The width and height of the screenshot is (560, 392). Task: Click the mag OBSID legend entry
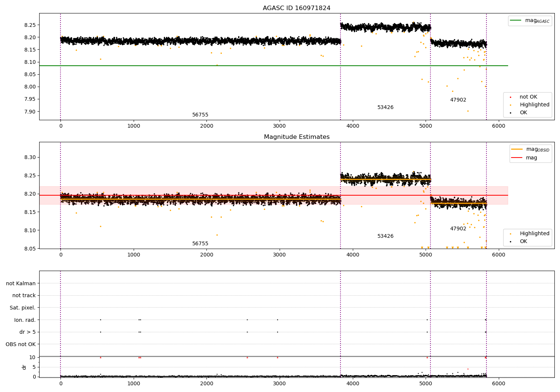click(531, 149)
